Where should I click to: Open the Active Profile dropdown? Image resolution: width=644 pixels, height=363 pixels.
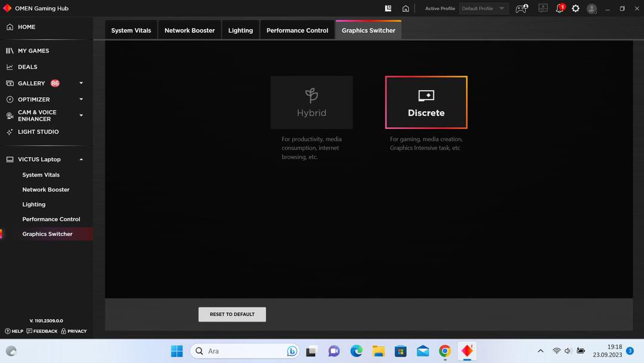click(484, 8)
